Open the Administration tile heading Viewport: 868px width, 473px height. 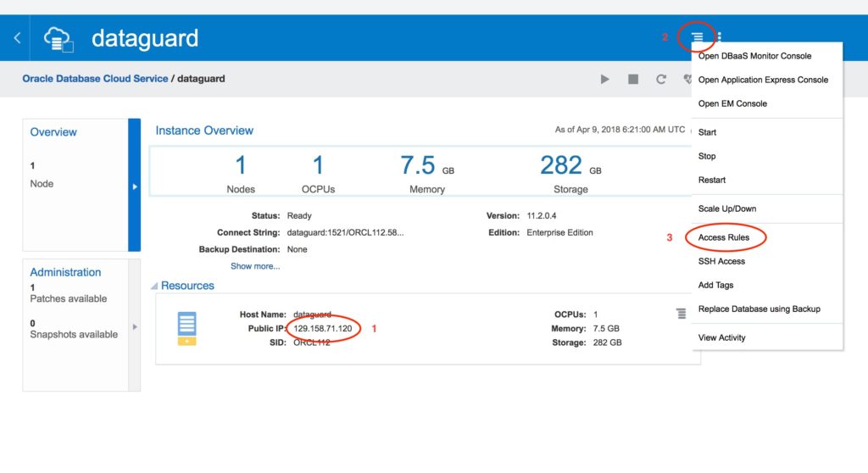(65, 272)
